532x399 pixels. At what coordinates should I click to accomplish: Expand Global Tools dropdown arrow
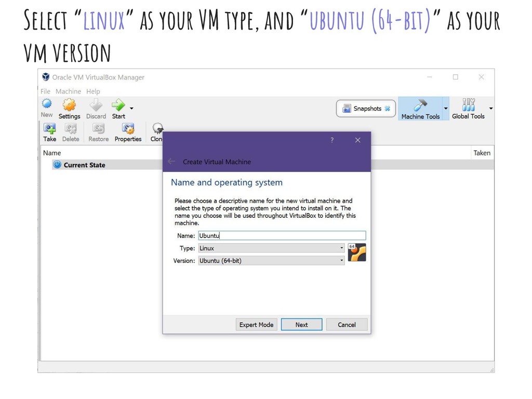[x=490, y=109]
